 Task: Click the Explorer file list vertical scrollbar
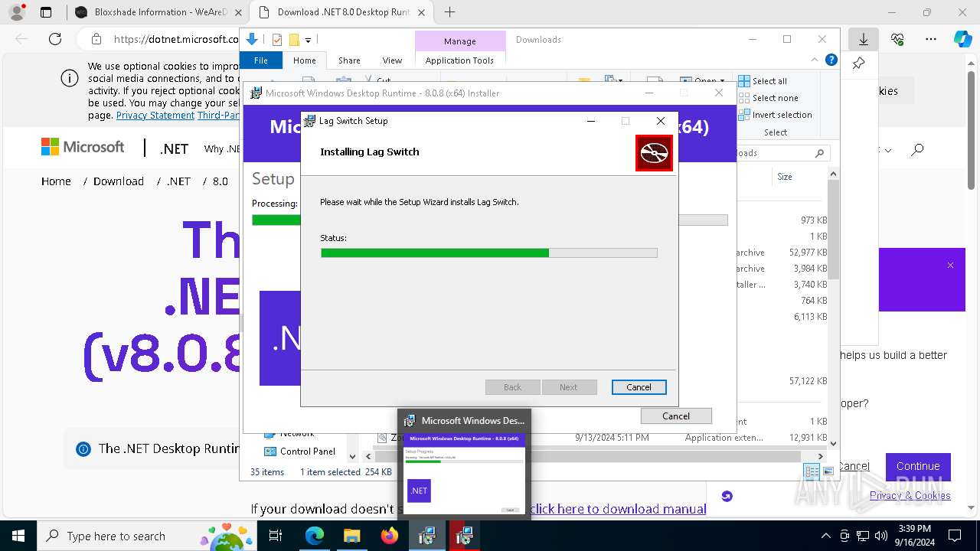[x=833, y=230]
